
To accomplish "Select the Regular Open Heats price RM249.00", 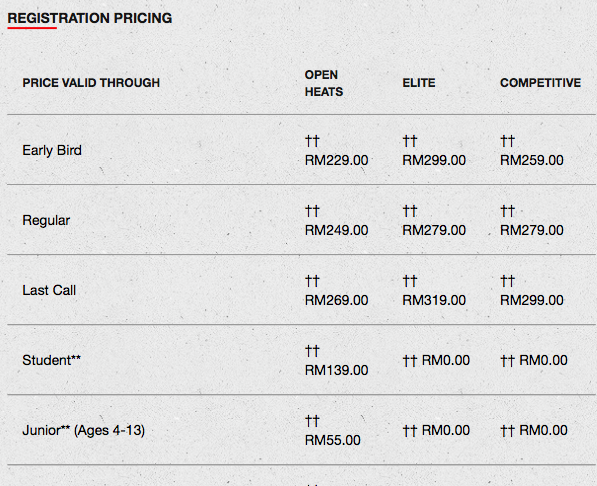I will 336,230.
